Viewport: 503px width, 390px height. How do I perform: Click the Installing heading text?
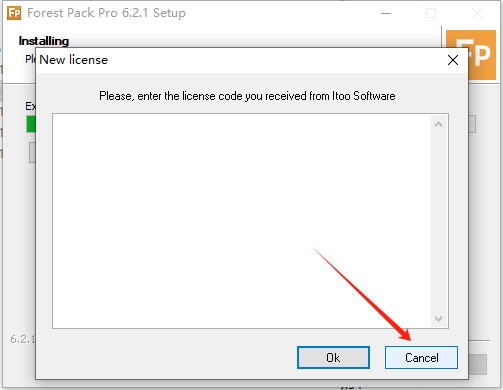[44, 41]
